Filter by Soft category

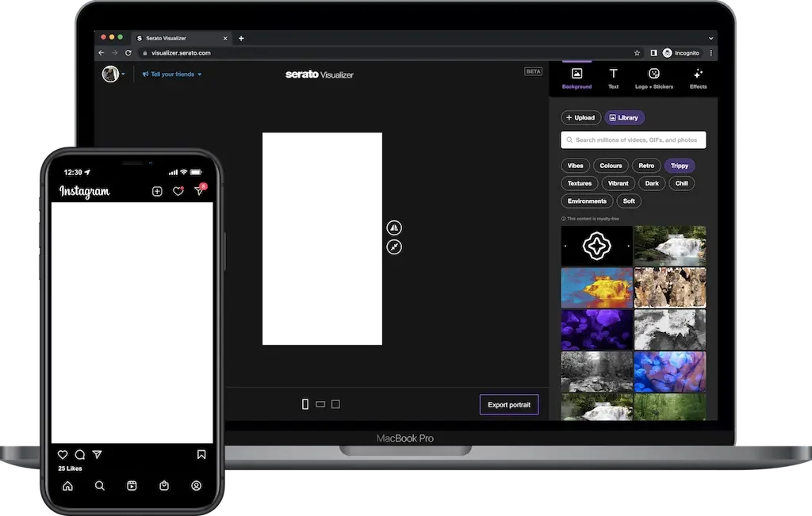(629, 201)
